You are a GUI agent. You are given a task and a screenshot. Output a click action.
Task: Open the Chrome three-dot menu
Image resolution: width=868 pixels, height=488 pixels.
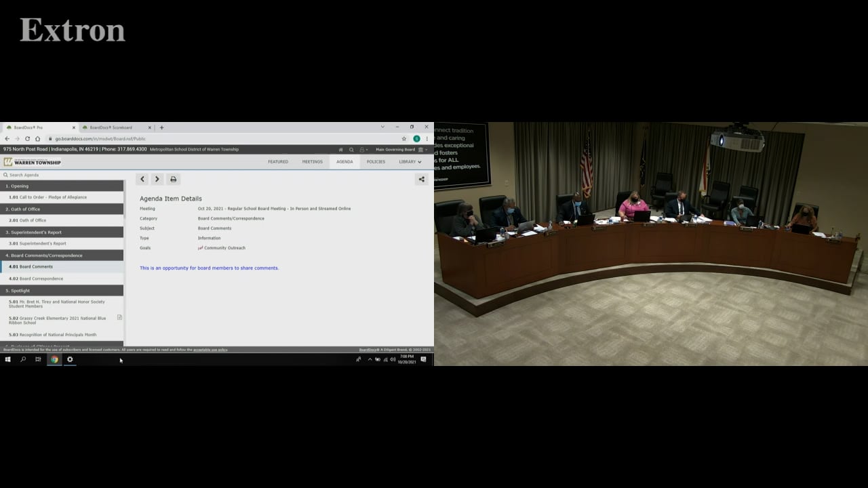(x=427, y=138)
